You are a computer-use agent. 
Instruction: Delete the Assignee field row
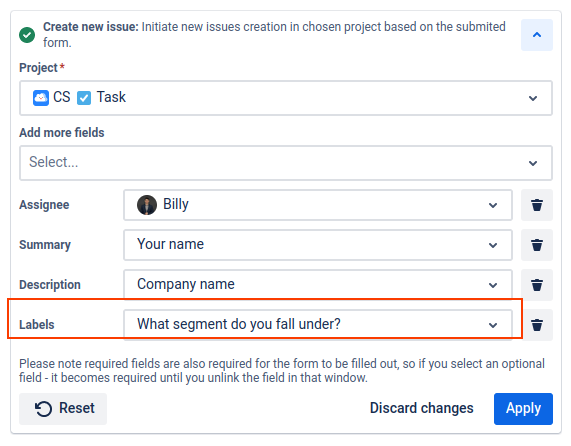536,205
